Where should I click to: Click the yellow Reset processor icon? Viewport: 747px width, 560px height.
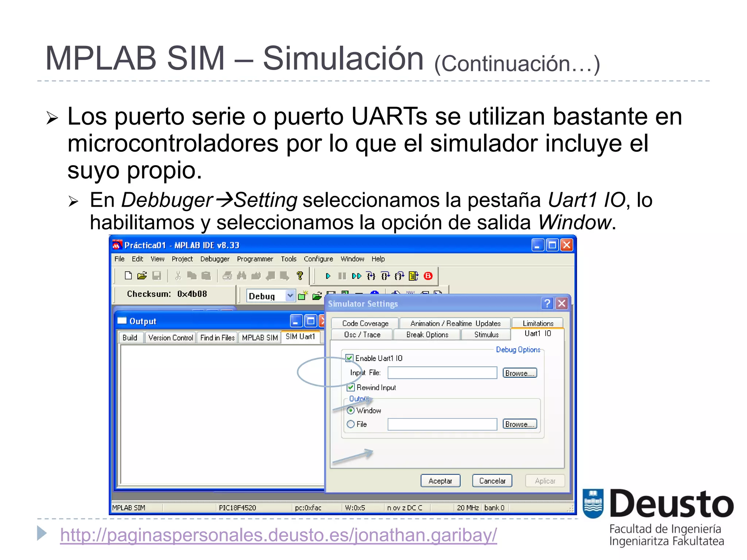[414, 276]
